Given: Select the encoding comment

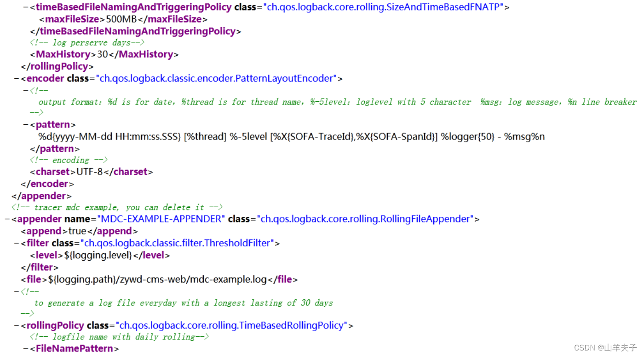Looking at the screenshot, I should click(69, 160).
